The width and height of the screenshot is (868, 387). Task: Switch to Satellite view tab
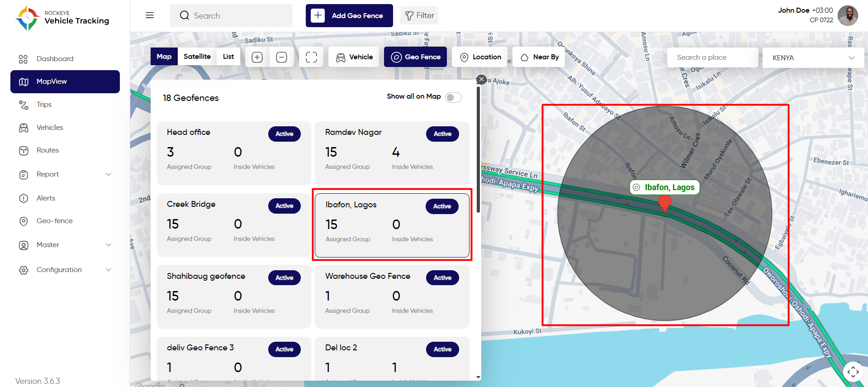[197, 57]
